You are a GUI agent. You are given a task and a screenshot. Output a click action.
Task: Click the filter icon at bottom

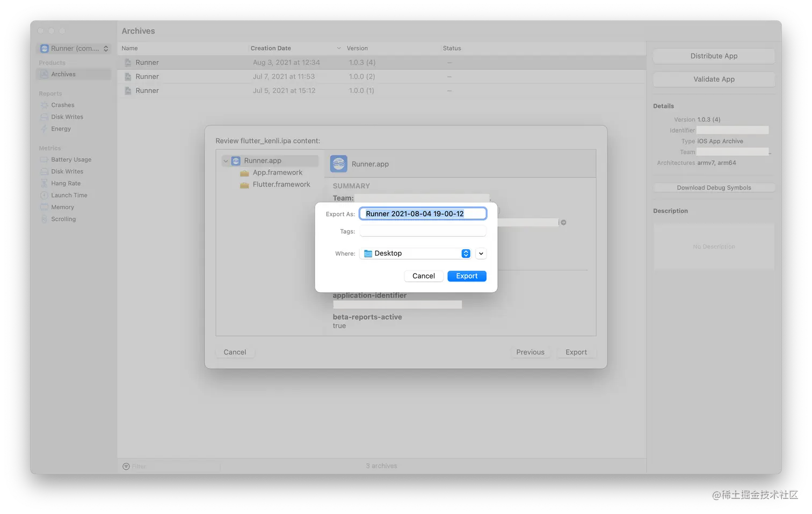[x=126, y=466]
